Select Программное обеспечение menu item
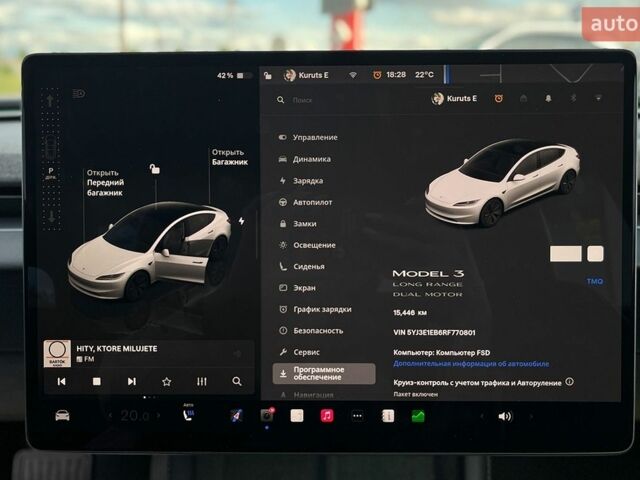The width and height of the screenshot is (640, 480). point(324,373)
